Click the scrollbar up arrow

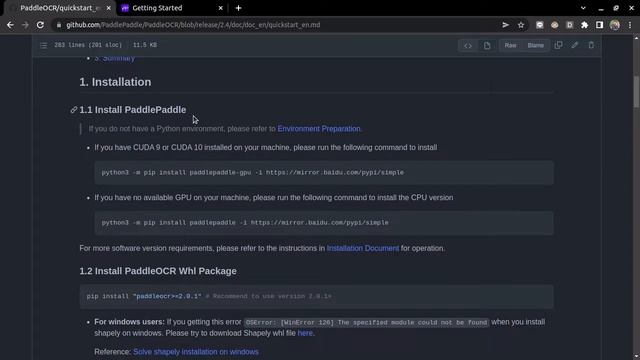click(x=636, y=38)
